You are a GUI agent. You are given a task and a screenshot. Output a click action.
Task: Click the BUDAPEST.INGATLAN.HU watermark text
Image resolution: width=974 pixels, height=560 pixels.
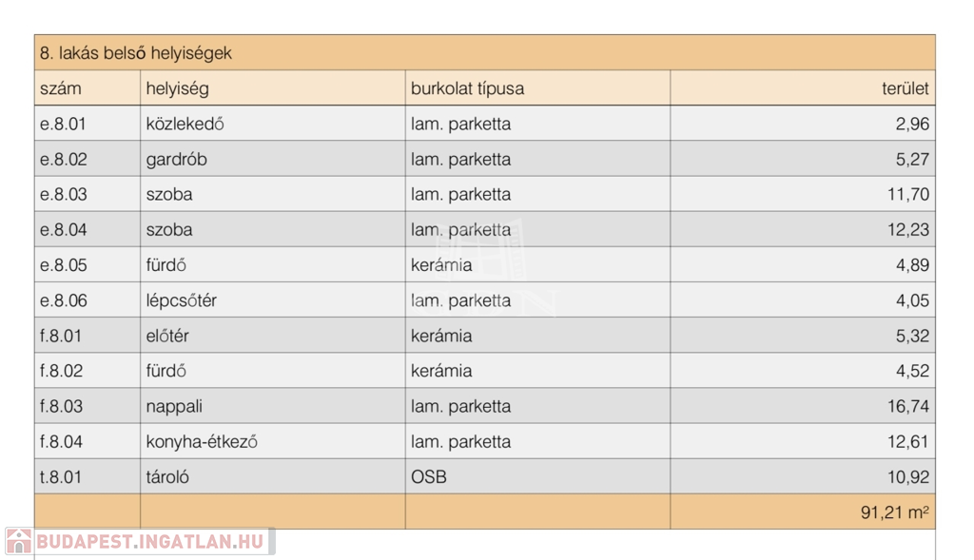click(x=149, y=542)
